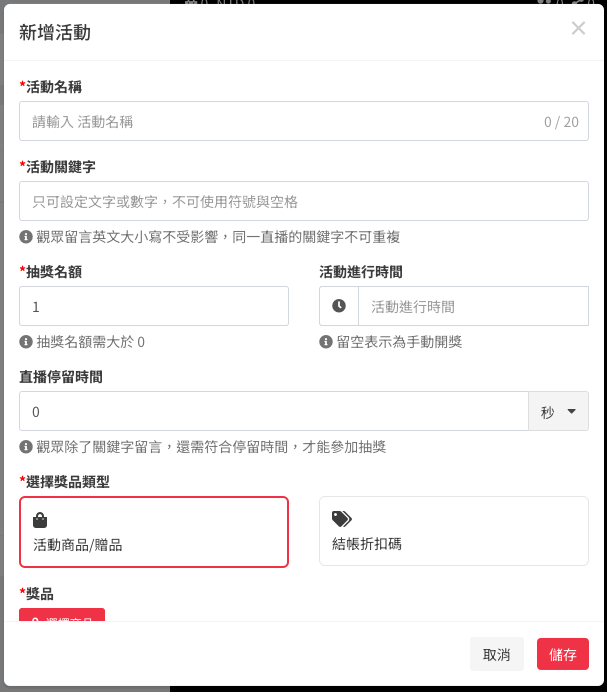
Task: Close the 新增活動 dialog with X
Action: 578,28
